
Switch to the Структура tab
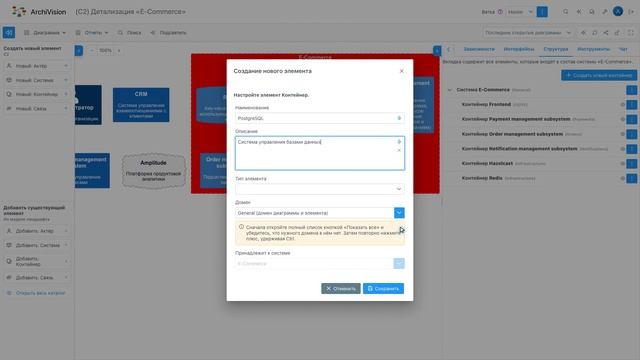(556, 49)
